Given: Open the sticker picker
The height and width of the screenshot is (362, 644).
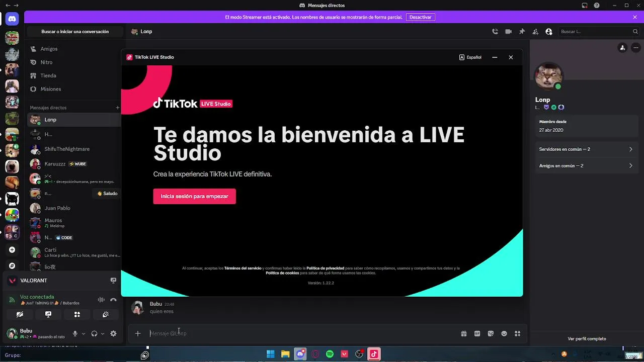Looking at the screenshot, I should tap(491, 333).
